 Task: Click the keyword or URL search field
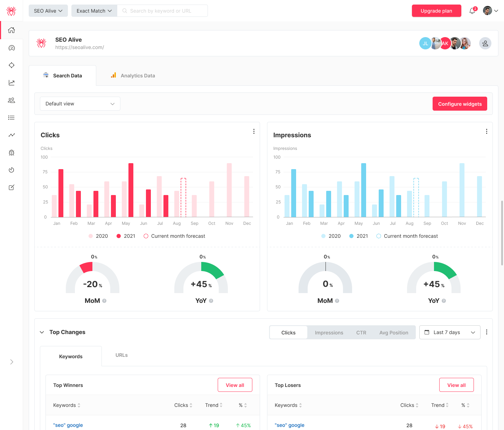tap(162, 11)
